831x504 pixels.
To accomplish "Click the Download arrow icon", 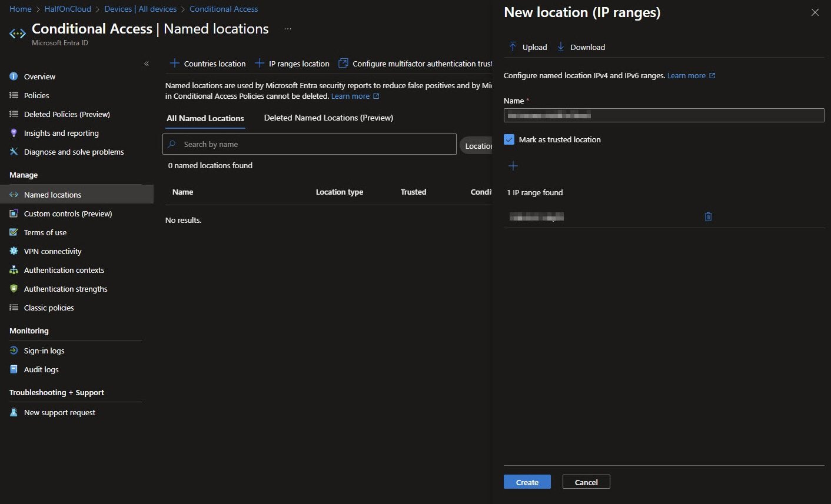I will pos(560,47).
